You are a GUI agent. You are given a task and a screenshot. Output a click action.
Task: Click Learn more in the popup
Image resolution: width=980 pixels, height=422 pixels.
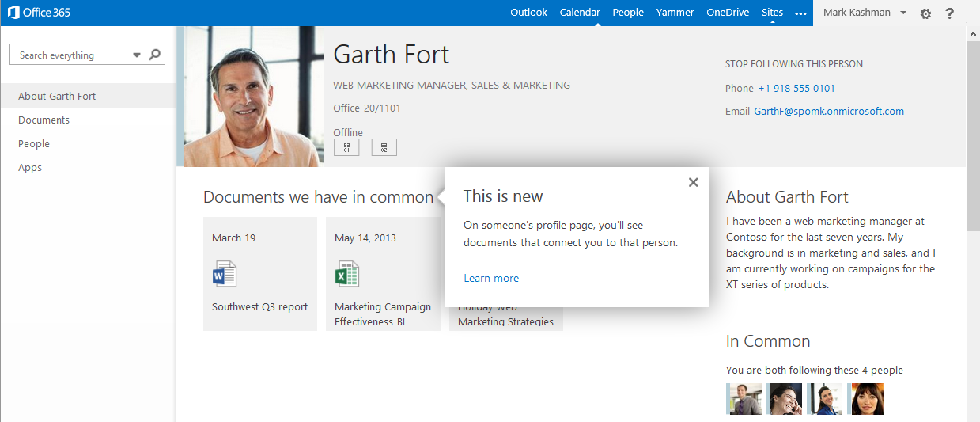491,278
